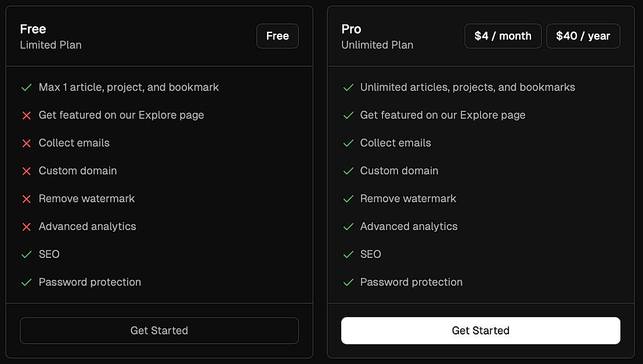The height and width of the screenshot is (364, 643).
Task: Click green check beside Custom domain in Pro
Action: [x=348, y=171]
